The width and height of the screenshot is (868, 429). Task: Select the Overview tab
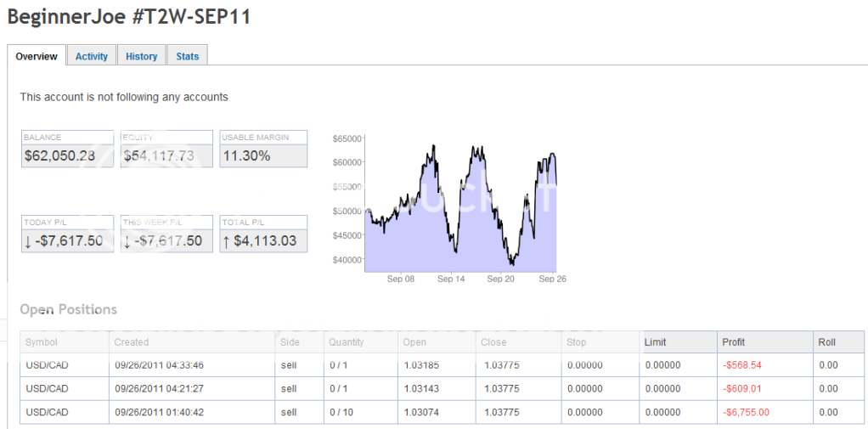click(x=37, y=56)
